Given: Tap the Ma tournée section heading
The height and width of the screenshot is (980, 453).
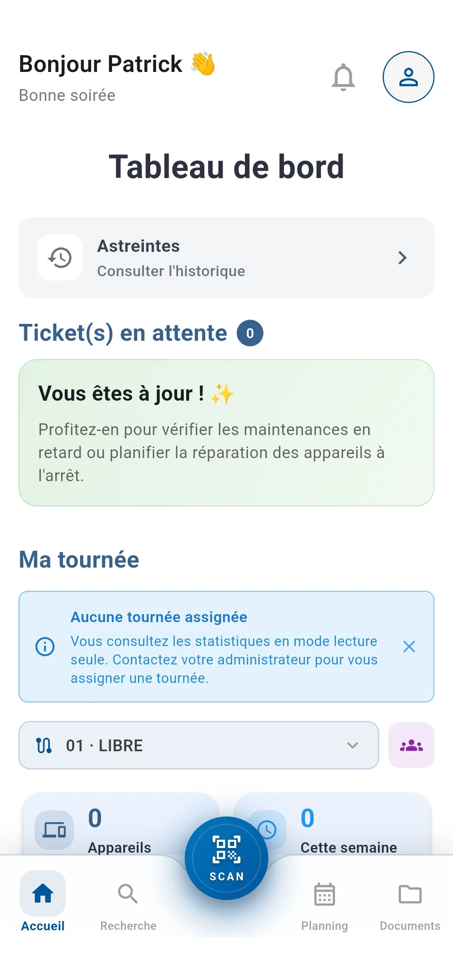Looking at the screenshot, I should 79,559.
